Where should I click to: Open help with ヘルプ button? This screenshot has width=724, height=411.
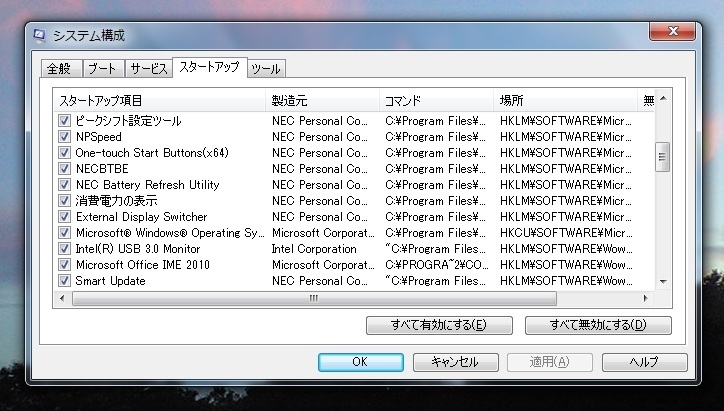click(x=645, y=362)
